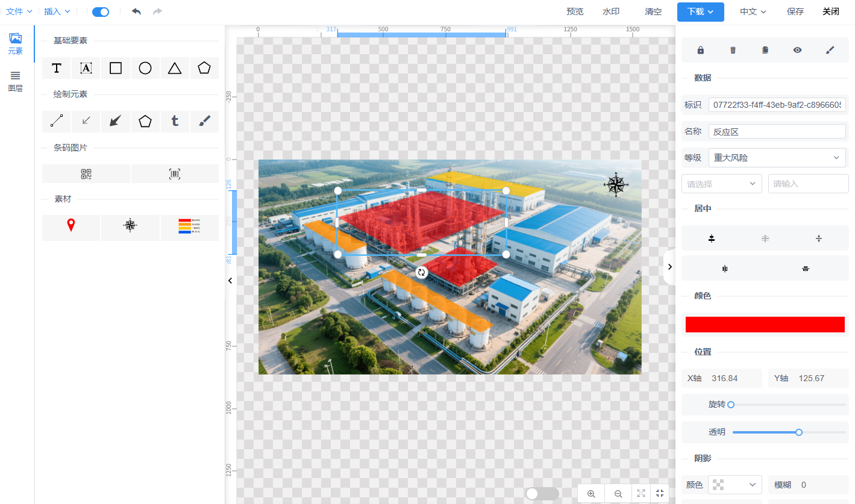Click the 预览 preview button
This screenshot has height=504, width=855.
[x=575, y=11]
